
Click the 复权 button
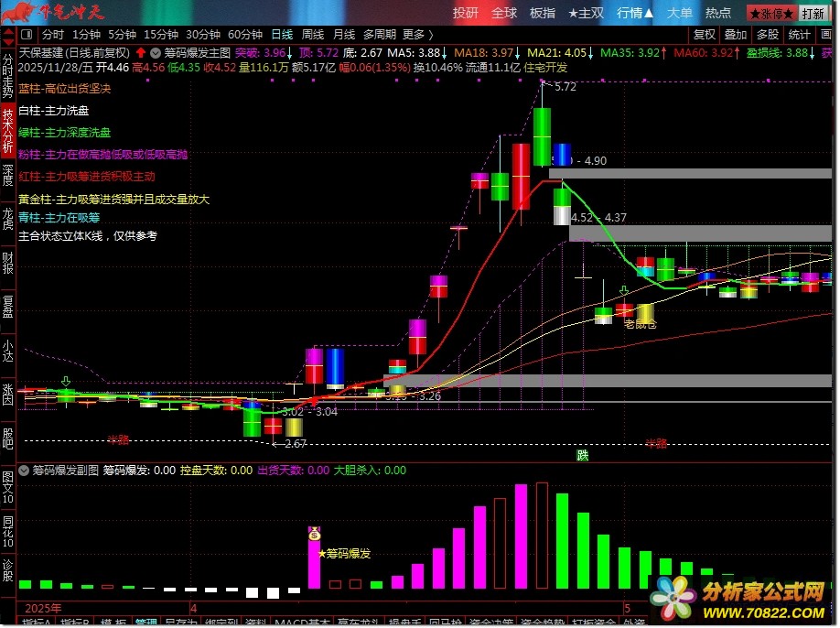(704, 35)
